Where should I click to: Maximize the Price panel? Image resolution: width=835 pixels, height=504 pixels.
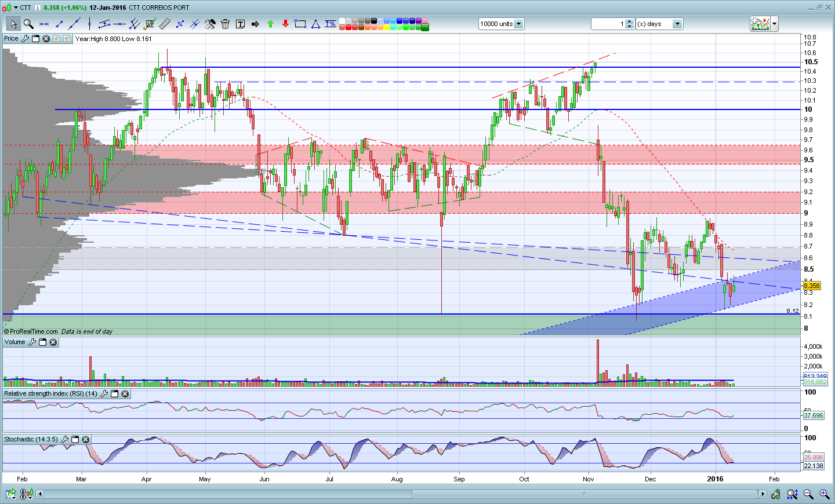coord(35,38)
